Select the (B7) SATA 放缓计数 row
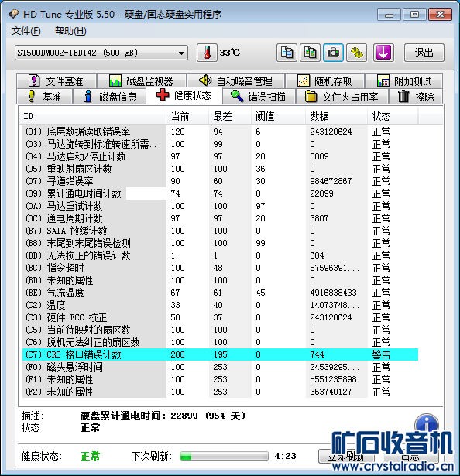Image resolution: width=460 pixels, height=476 pixels. tap(220, 231)
